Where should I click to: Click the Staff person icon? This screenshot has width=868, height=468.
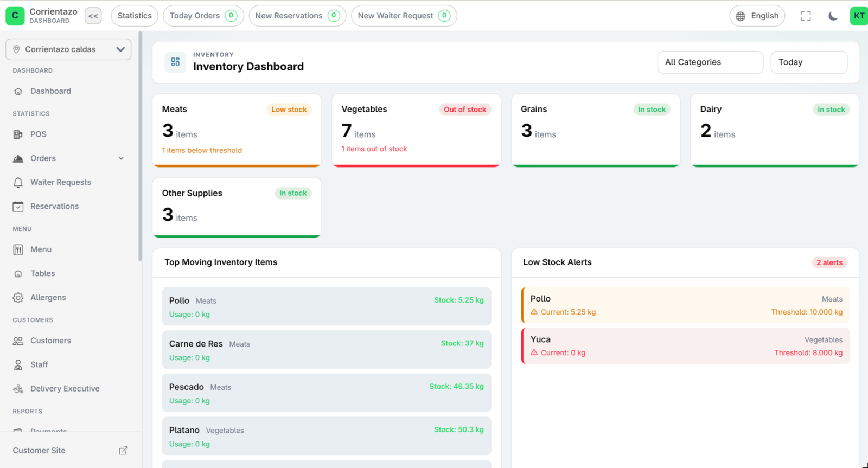(18, 365)
